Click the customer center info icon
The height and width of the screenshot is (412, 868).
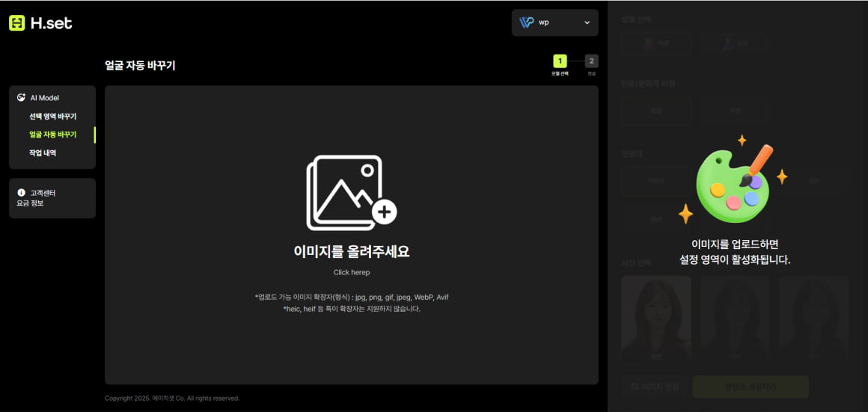21,193
